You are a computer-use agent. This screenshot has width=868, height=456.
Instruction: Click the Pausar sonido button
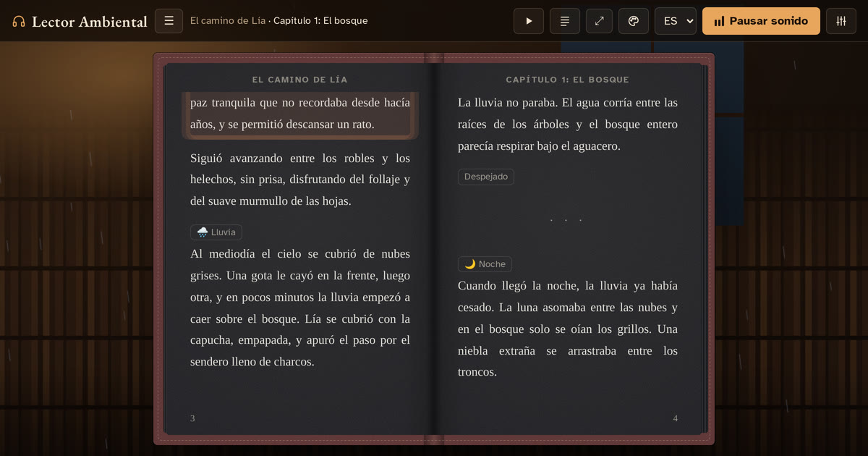[761, 21]
